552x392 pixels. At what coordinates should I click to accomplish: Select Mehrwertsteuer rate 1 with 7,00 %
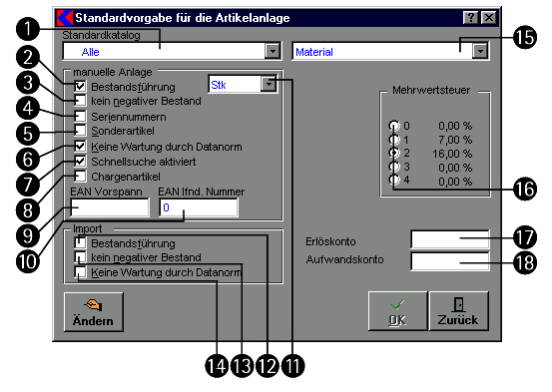tap(394, 140)
